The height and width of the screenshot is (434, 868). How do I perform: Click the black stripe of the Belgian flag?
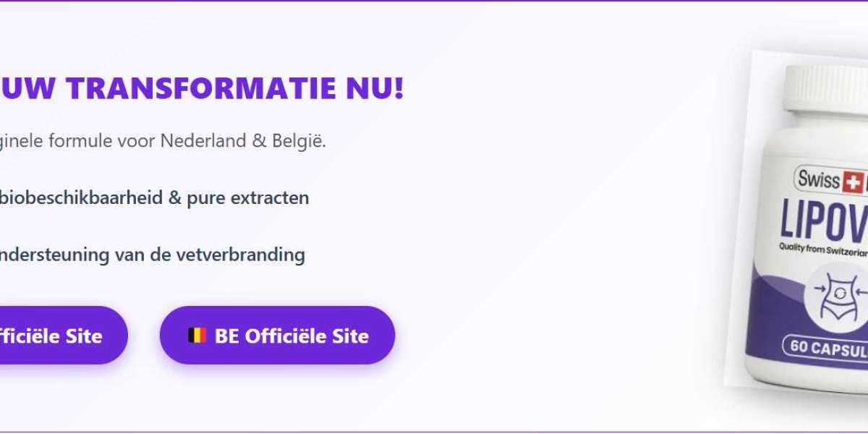click(192, 335)
